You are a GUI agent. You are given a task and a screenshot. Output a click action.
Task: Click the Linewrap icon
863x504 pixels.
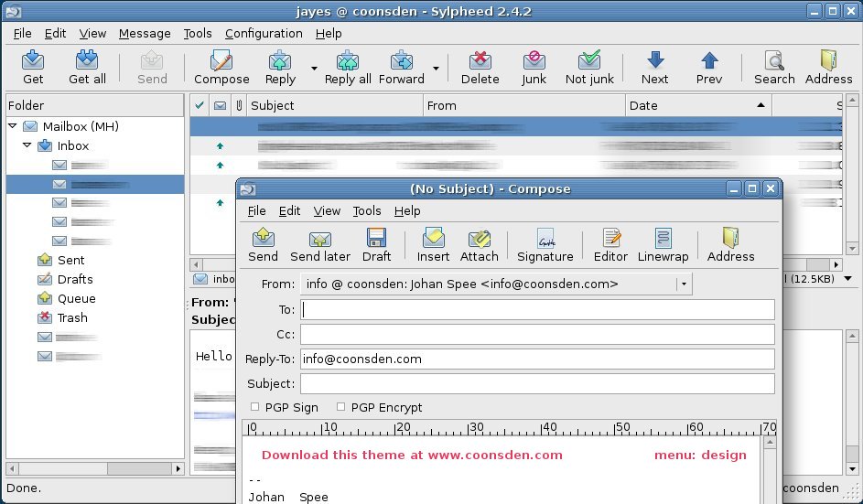pos(663,238)
